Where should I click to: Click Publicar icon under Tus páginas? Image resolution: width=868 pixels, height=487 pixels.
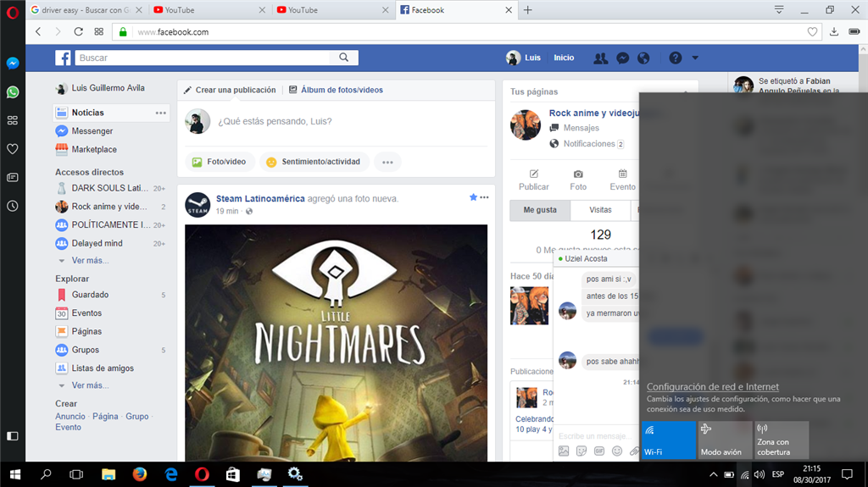click(534, 180)
